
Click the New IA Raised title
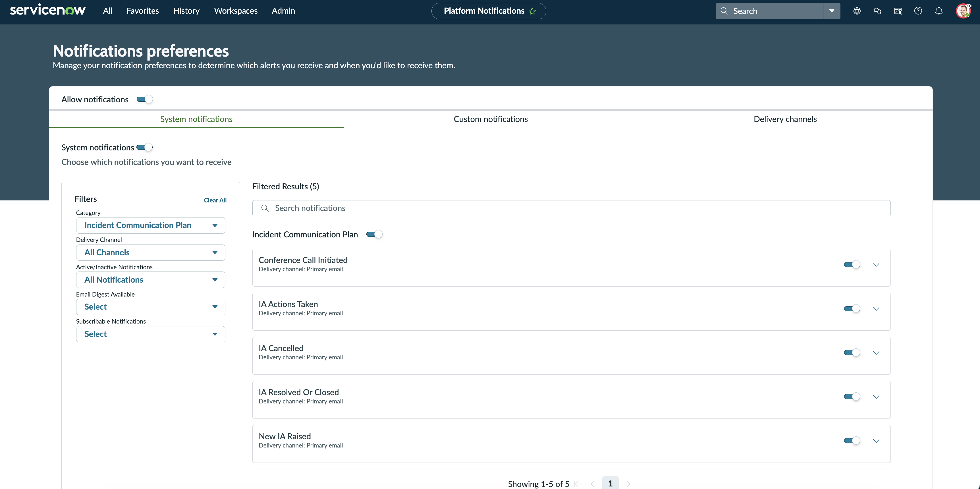(x=285, y=436)
